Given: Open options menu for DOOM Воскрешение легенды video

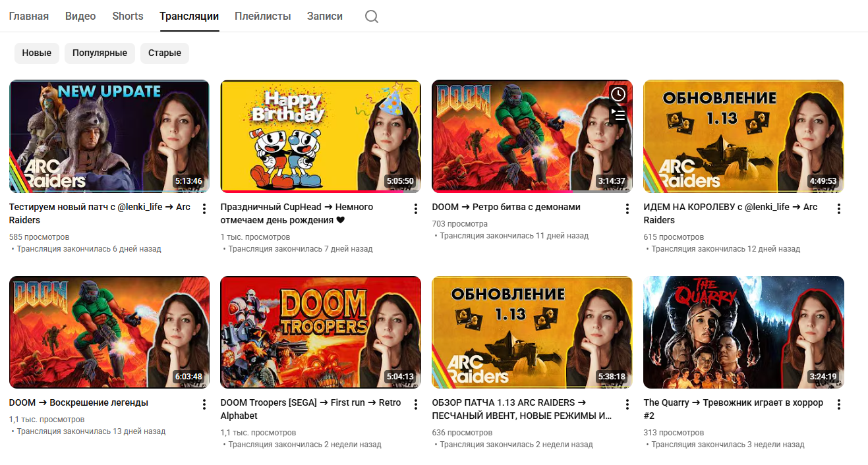Looking at the screenshot, I should click(x=204, y=404).
